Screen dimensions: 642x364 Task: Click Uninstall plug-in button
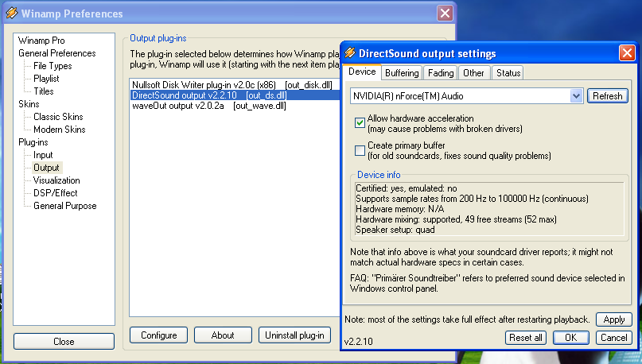[295, 335]
